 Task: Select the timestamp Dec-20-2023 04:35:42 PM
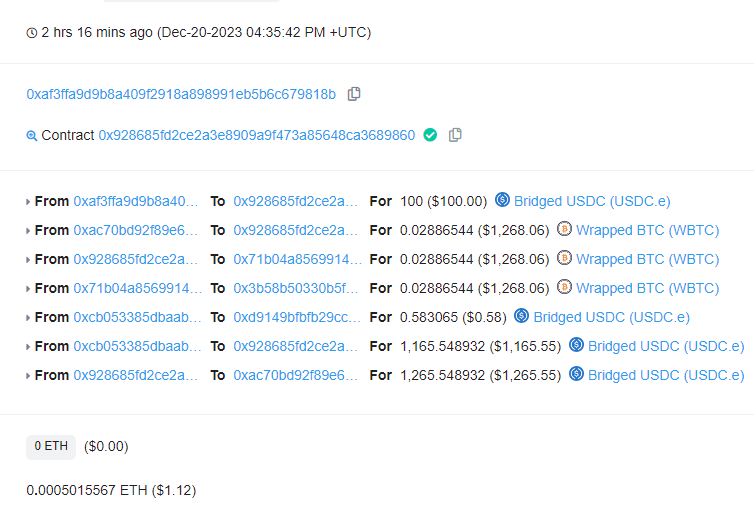(x=243, y=32)
